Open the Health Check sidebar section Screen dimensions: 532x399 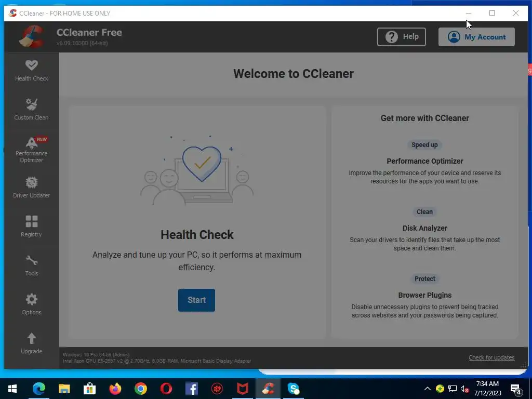point(32,71)
